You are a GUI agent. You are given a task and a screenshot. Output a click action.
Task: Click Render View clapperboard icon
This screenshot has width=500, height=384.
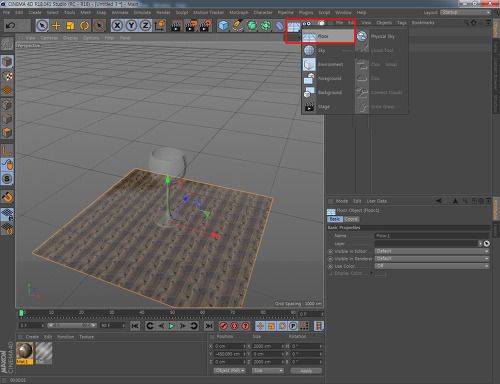[x=175, y=26]
